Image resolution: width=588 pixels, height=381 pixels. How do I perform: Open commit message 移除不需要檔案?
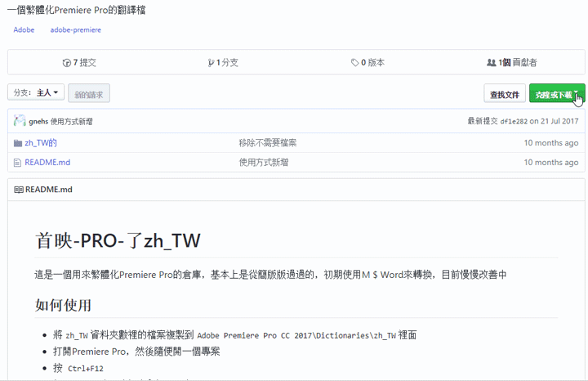(268, 142)
